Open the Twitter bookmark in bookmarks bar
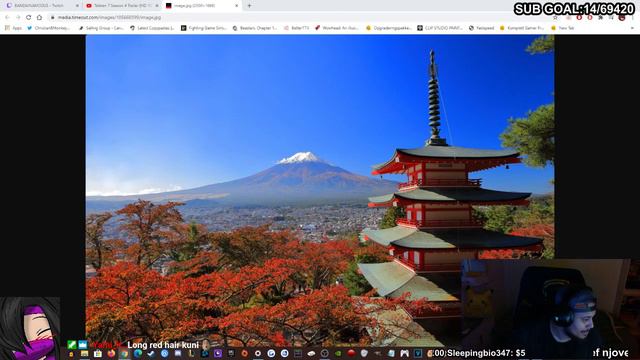Viewport: 640px width, 360px height. click(48, 28)
